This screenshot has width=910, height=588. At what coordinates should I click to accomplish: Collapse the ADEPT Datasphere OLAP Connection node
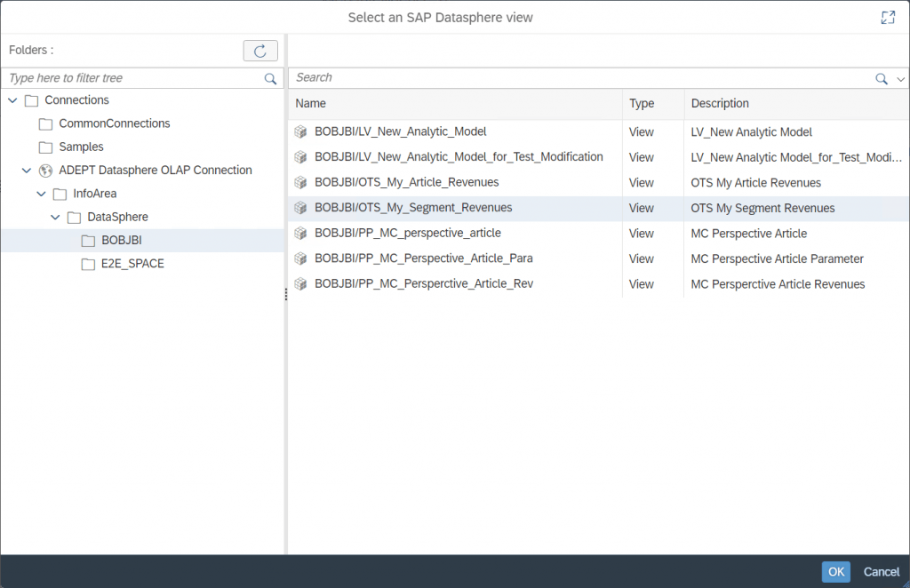pyautogui.click(x=27, y=170)
